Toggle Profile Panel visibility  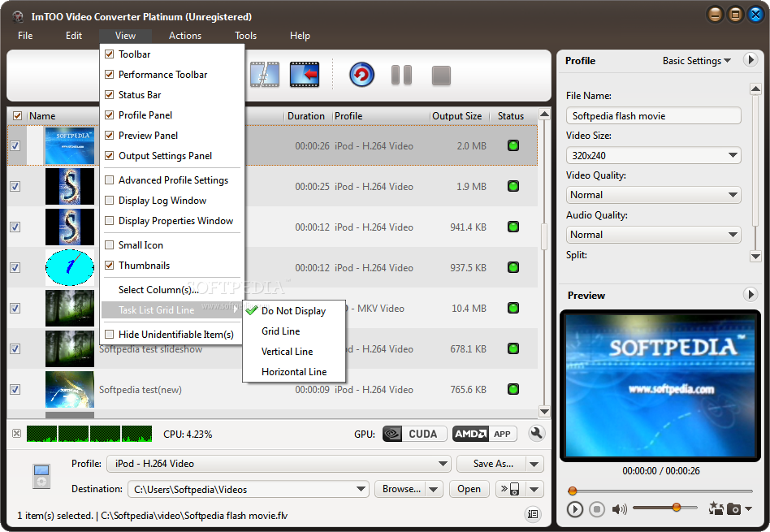(x=172, y=115)
